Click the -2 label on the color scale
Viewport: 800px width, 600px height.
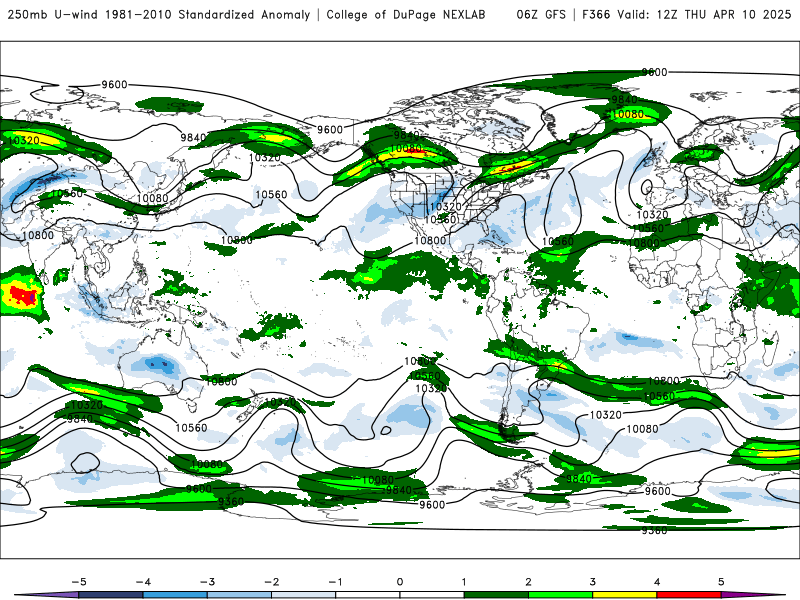(x=271, y=582)
